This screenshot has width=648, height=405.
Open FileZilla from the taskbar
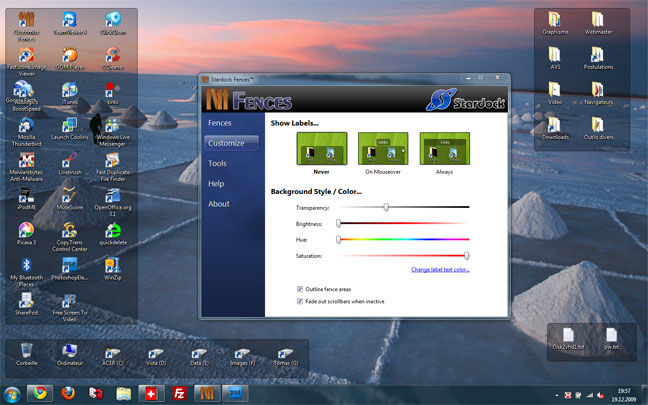tap(179, 394)
